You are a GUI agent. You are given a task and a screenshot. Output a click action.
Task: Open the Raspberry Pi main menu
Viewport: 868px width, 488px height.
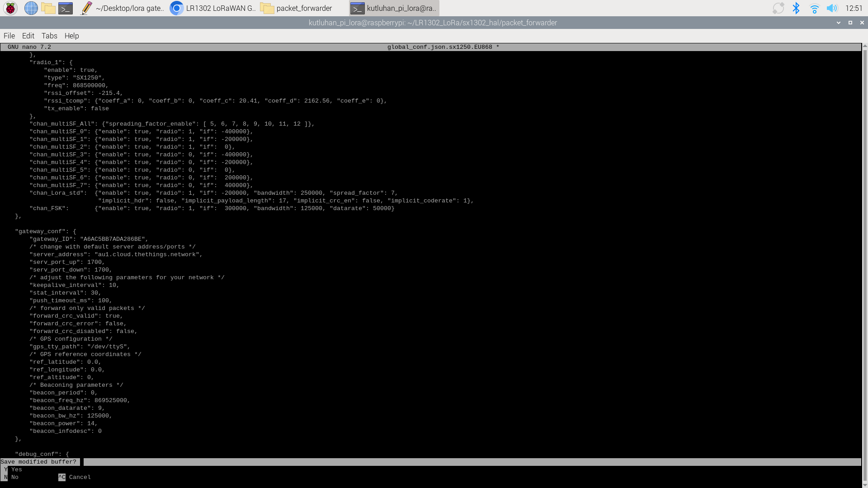(10, 8)
